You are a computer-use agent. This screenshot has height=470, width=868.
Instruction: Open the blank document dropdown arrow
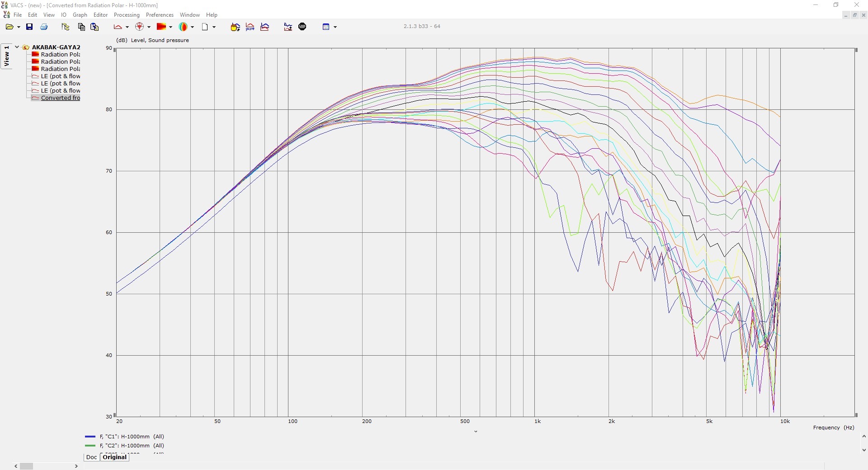point(214,27)
